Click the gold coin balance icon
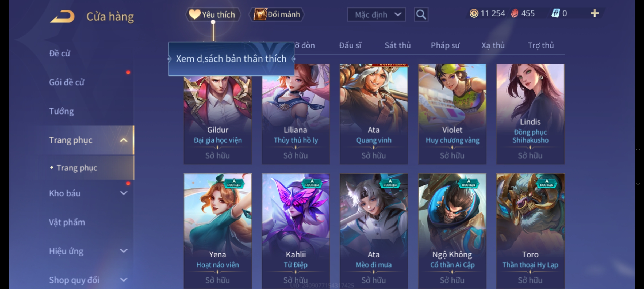The width and height of the screenshot is (644, 289). [474, 13]
